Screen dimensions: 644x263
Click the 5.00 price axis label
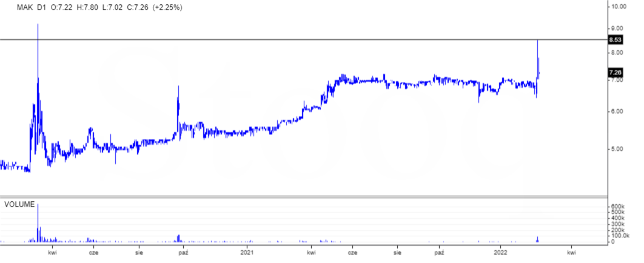(x=617, y=149)
